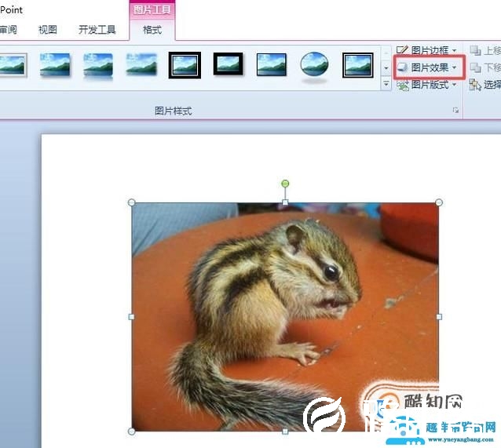The height and width of the screenshot is (448, 501).
Task: Click the 下移 send backward button
Action: point(485,67)
